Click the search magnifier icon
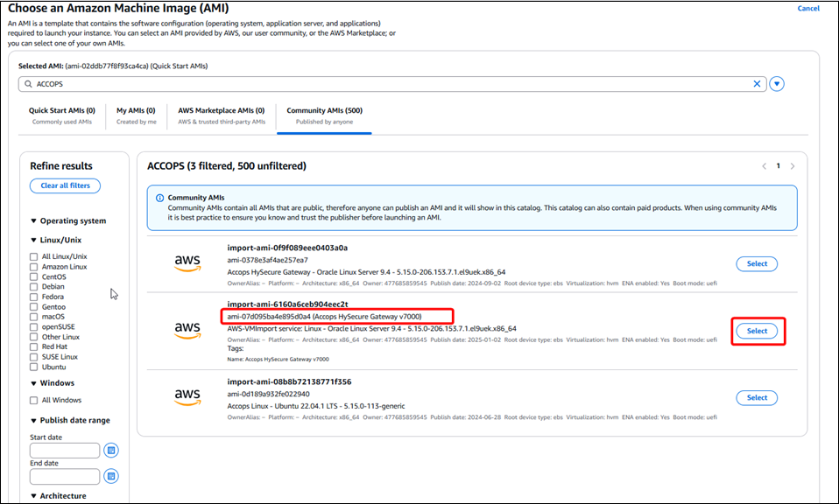 point(28,84)
